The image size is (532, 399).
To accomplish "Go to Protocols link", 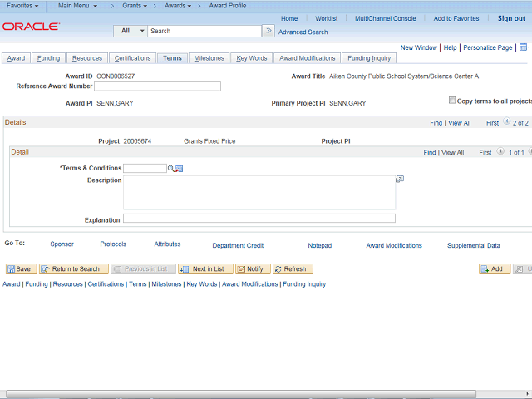I will tap(113, 244).
